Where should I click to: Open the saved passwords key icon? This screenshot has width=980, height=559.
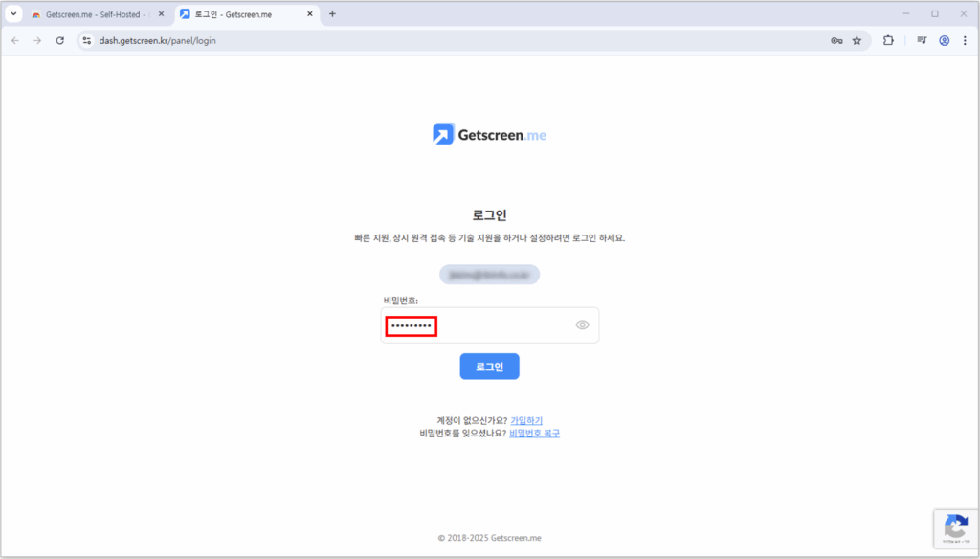[x=836, y=40]
